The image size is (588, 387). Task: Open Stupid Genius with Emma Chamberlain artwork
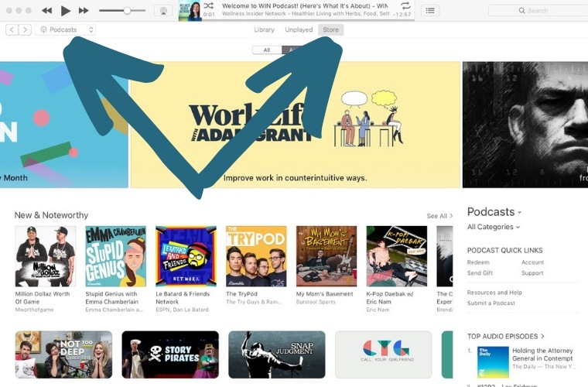[x=115, y=256]
